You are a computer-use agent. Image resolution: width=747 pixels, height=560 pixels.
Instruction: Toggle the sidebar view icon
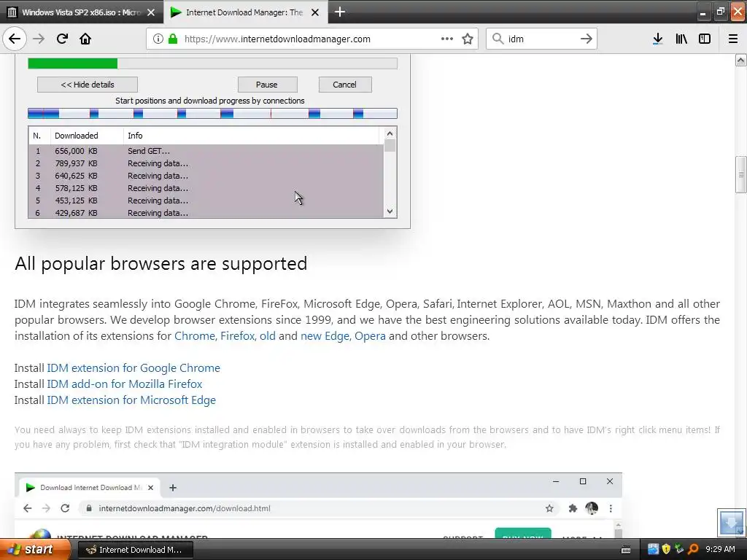(705, 39)
